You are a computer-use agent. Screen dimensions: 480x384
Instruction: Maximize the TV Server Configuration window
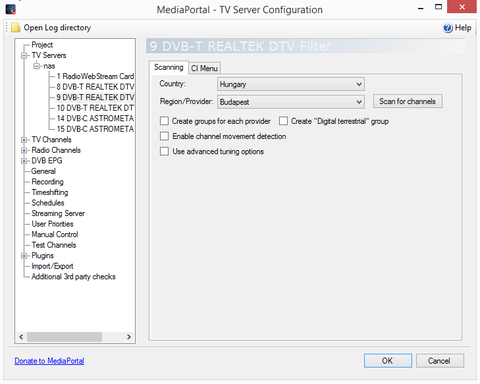tap(439, 7)
